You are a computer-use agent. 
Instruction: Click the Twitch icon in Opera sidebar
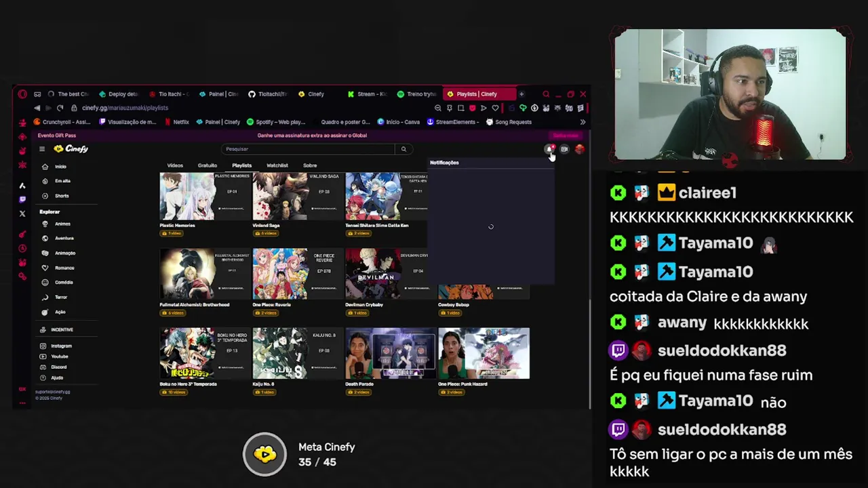click(22, 199)
